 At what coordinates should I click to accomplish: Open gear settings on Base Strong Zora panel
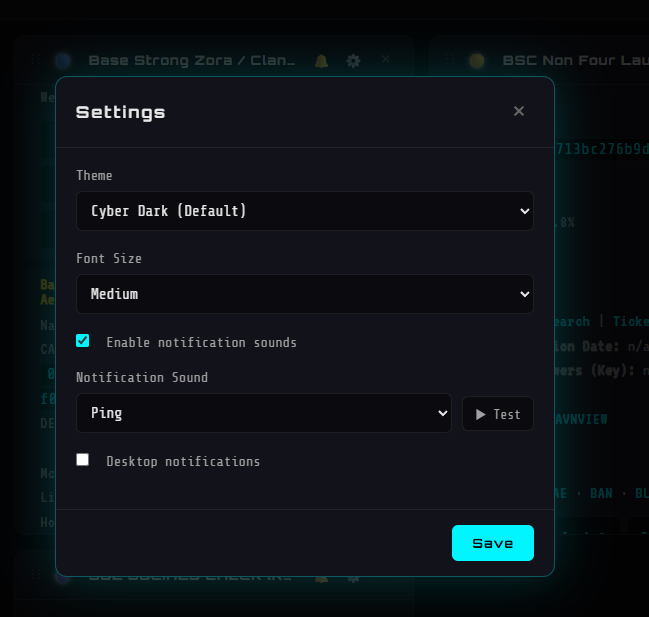point(353,61)
